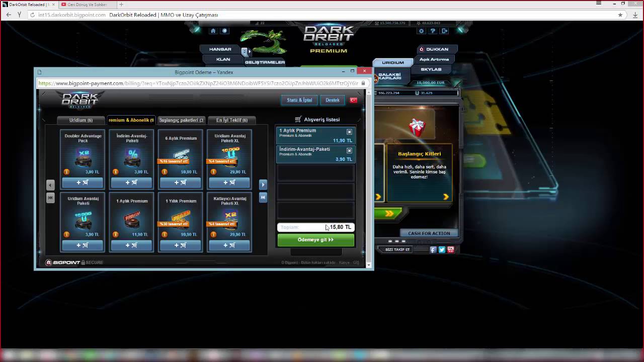Open the En İyi Teklif (6) tab
Image resolution: width=644 pixels, height=362 pixels.
231,120
